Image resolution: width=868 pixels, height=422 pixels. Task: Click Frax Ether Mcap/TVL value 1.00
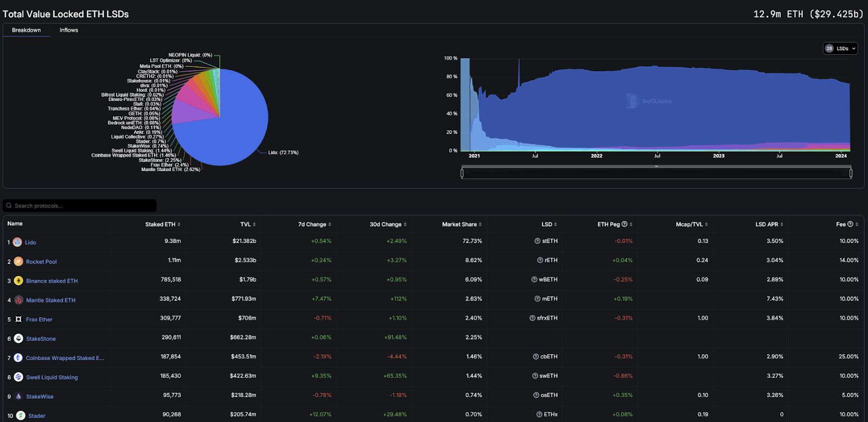coord(703,318)
